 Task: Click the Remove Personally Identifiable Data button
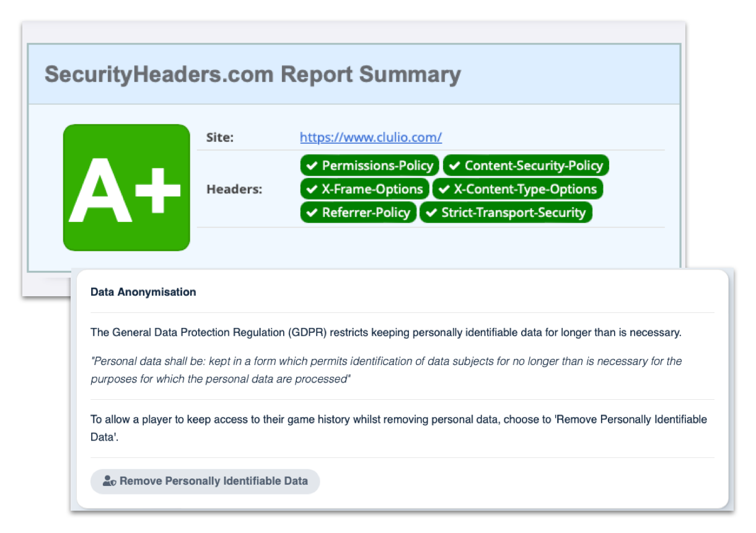click(x=205, y=481)
